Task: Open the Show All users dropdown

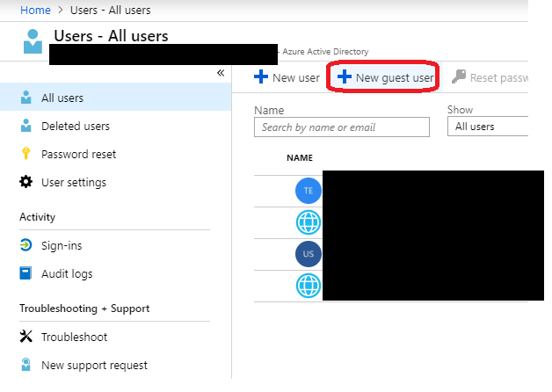Action: (x=487, y=127)
